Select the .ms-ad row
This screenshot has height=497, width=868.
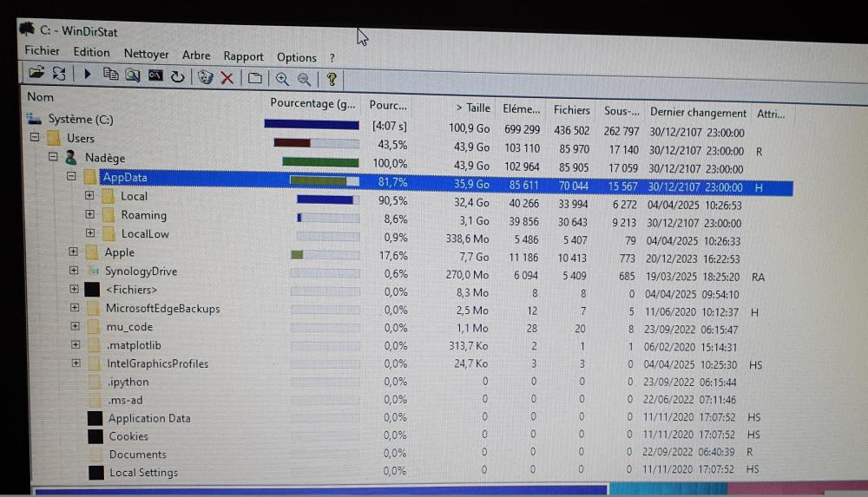coord(125,400)
